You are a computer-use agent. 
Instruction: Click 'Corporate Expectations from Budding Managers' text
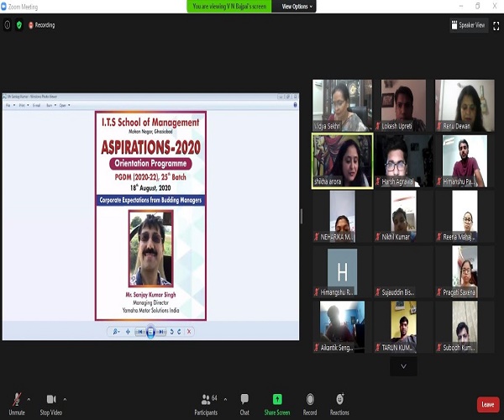[150, 200]
